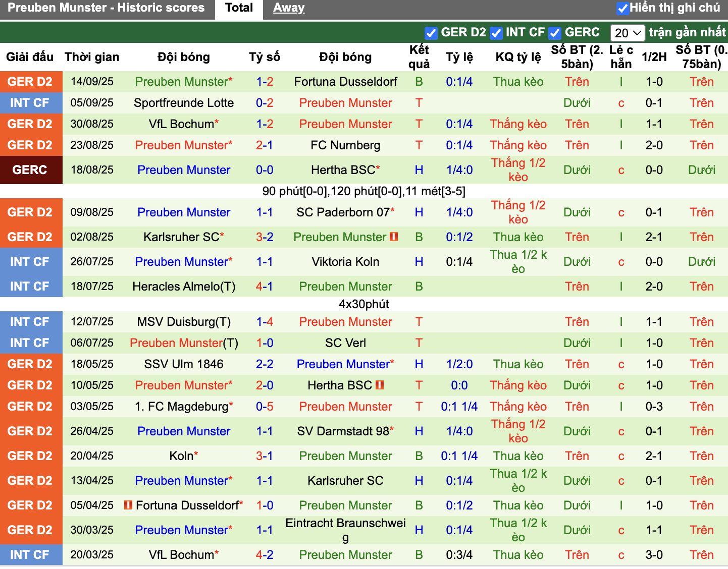Click the 1/2H column header

point(654,57)
